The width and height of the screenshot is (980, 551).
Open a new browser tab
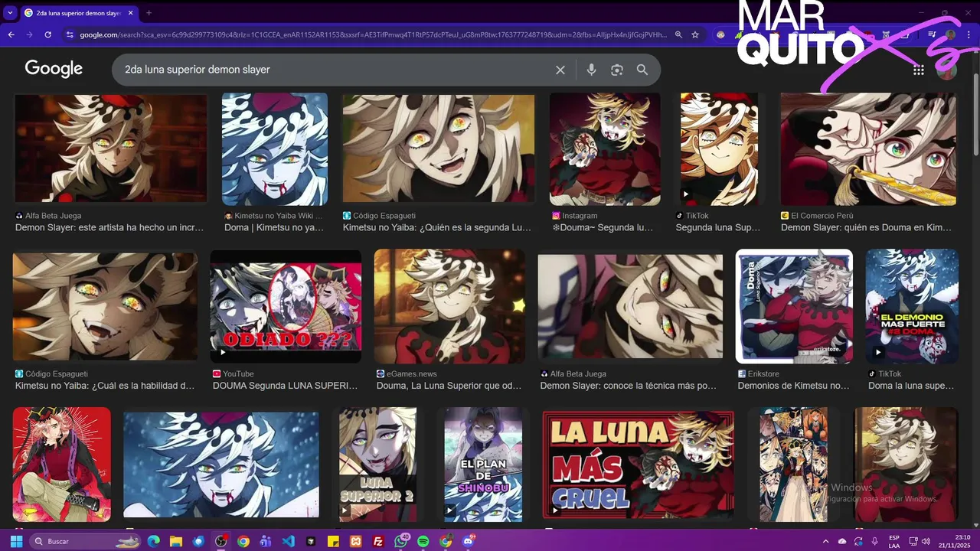point(149,12)
